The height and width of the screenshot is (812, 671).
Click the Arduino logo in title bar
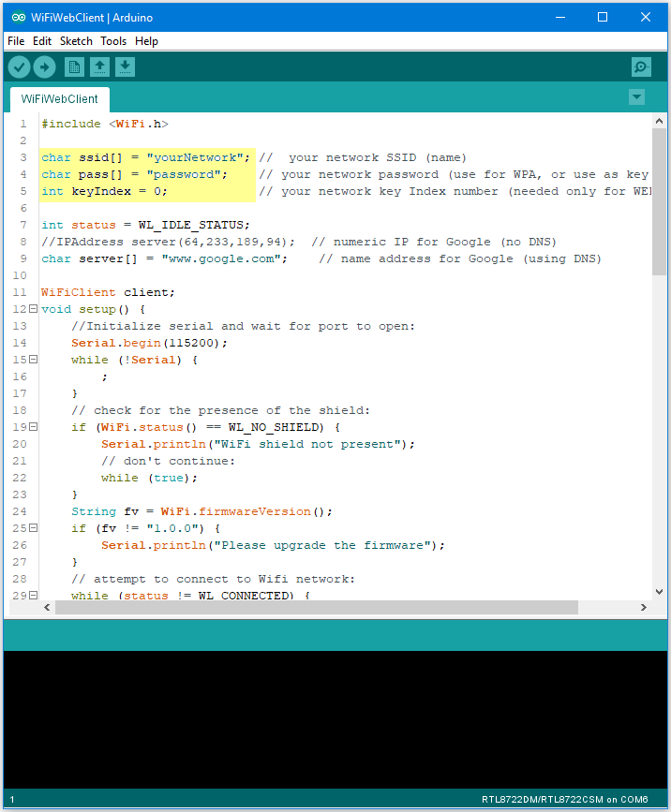point(19,17)
